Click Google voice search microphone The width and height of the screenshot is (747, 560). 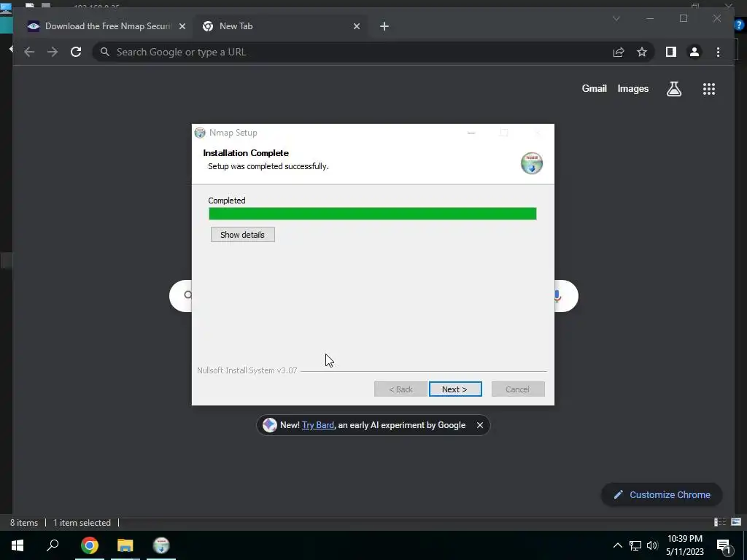557,296
